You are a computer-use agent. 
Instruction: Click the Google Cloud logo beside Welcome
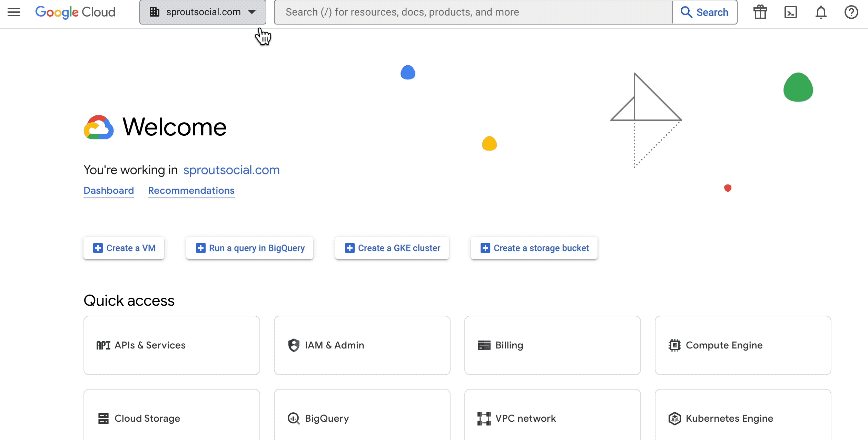pos(99,127)
